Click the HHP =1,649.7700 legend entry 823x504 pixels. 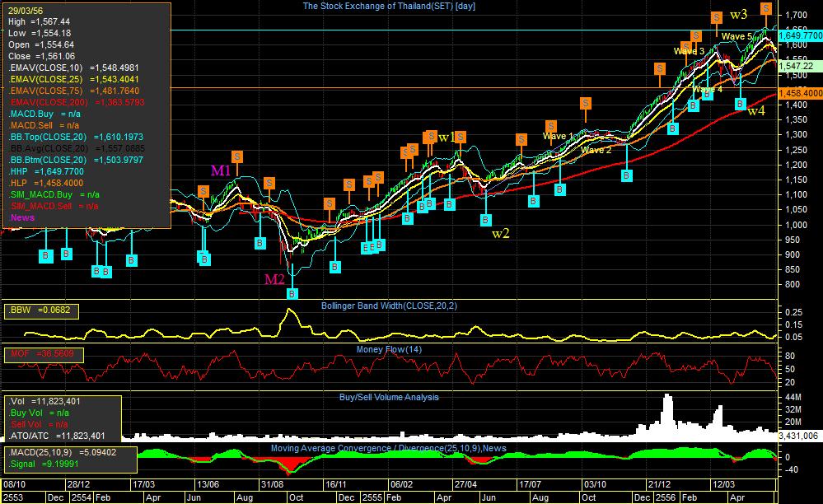(x=45, y=171)
